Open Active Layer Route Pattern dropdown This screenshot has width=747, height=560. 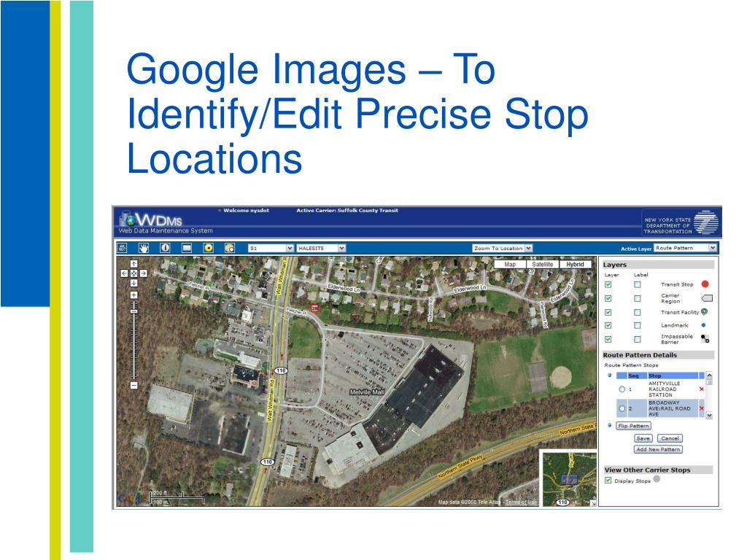[685, 248]
